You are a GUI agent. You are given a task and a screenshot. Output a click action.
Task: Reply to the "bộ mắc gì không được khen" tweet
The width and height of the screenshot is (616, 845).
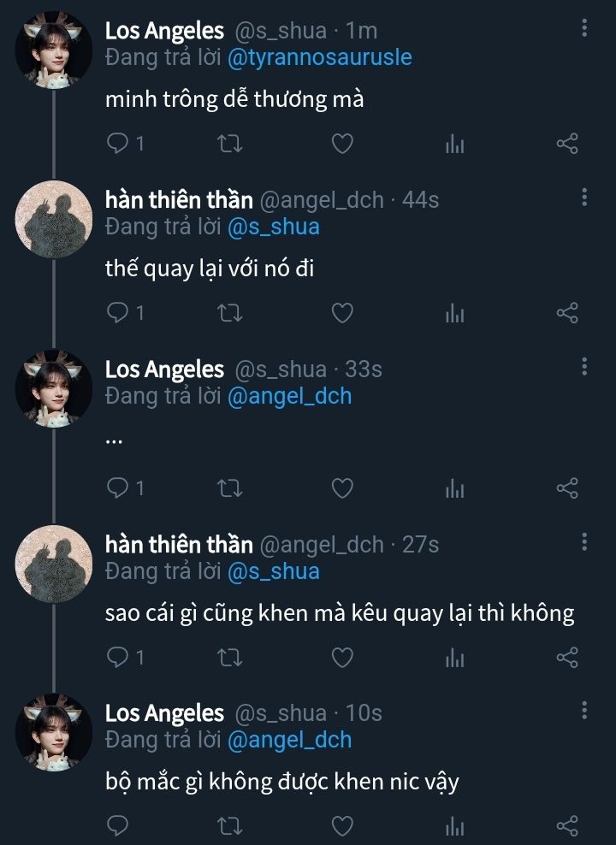117,825
